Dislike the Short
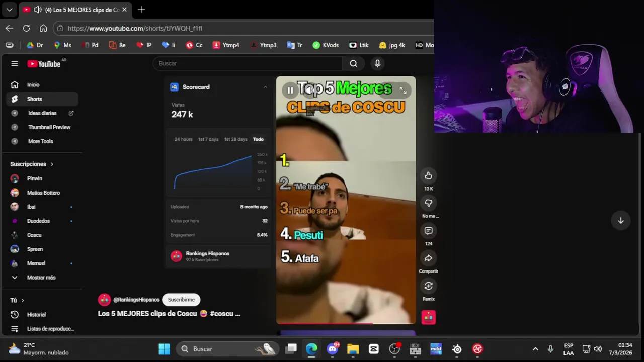644x362 pixels. click(428, 203)
